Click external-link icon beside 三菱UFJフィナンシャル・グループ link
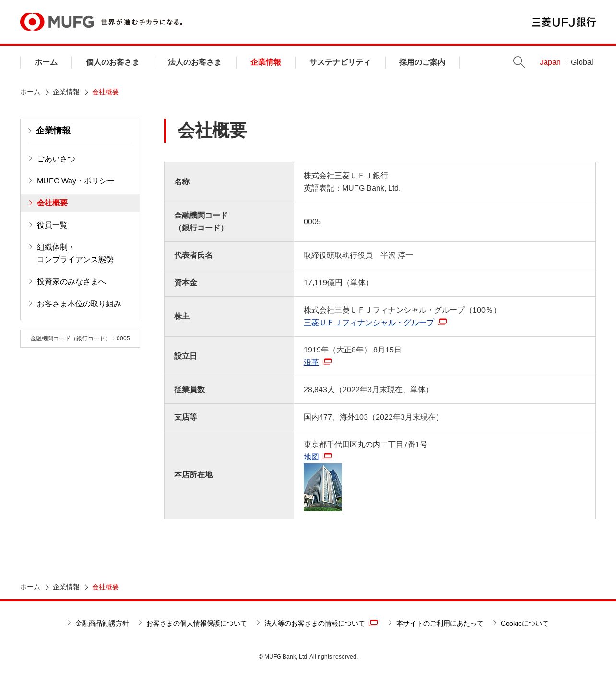This screenshot has height=676, width=616. click(442, 322)
